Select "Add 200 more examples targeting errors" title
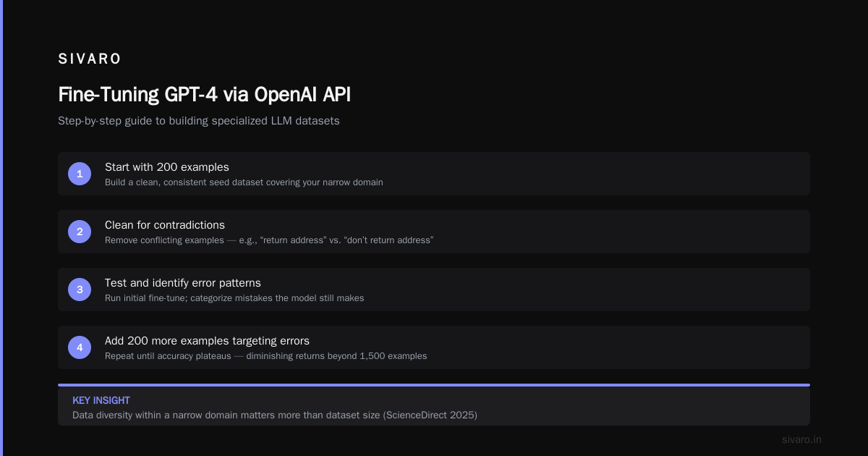 tap(207, 341)
